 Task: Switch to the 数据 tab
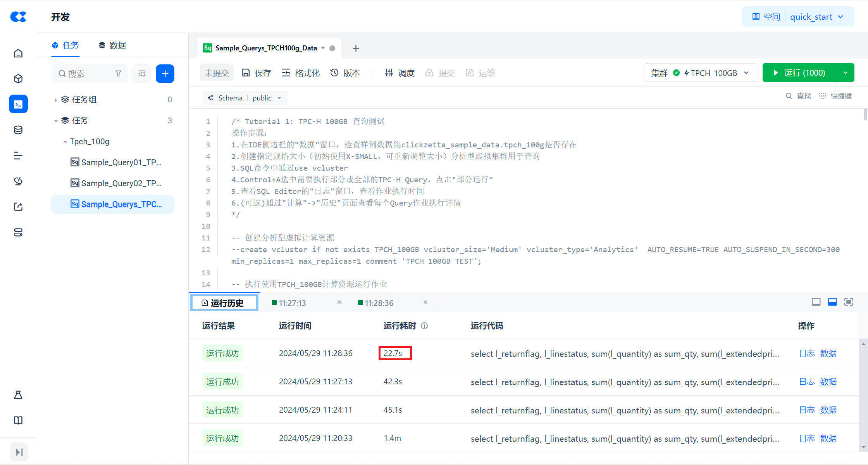tap(112, 45)
